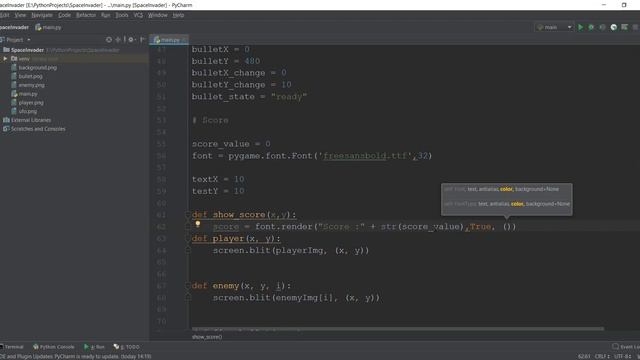
Task: Collapse the player function fold marker
Action: point(188,238)
